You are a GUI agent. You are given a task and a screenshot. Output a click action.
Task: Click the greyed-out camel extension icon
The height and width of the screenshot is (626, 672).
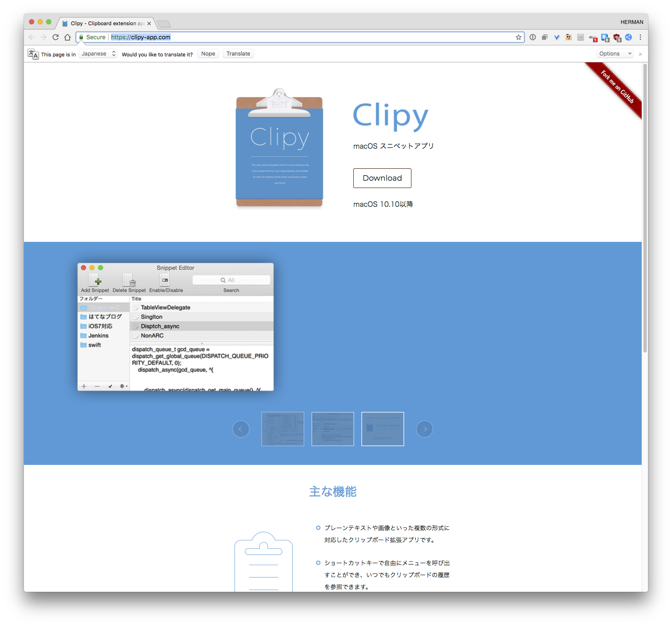coord(581,37)
